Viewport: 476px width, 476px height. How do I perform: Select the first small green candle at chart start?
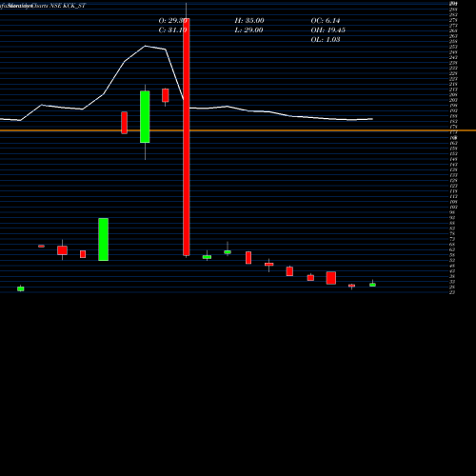click(21, 288)
